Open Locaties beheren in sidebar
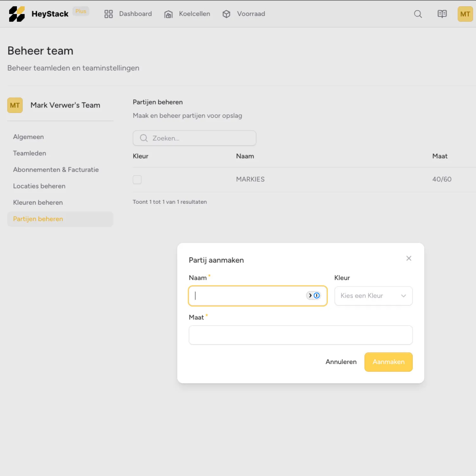476x476 pixels. [x=39, y=186]
